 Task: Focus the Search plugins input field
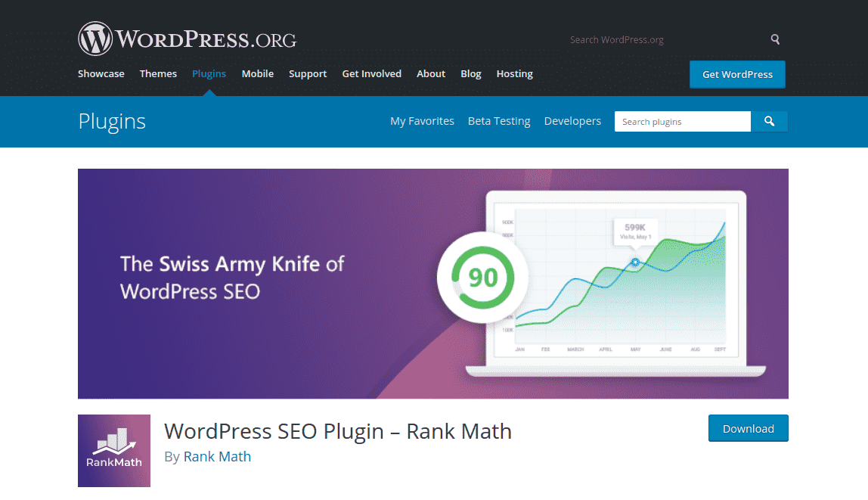pos(683,121)
